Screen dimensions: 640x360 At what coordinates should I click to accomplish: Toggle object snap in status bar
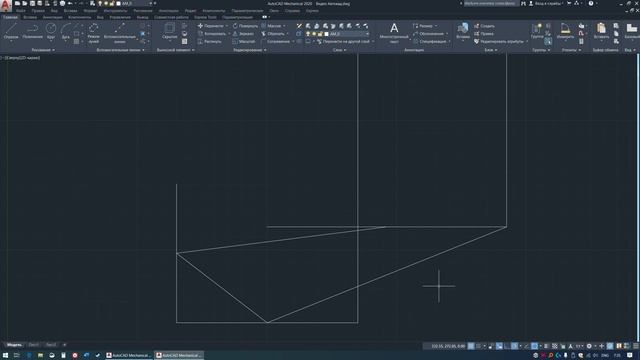(534, 346)
